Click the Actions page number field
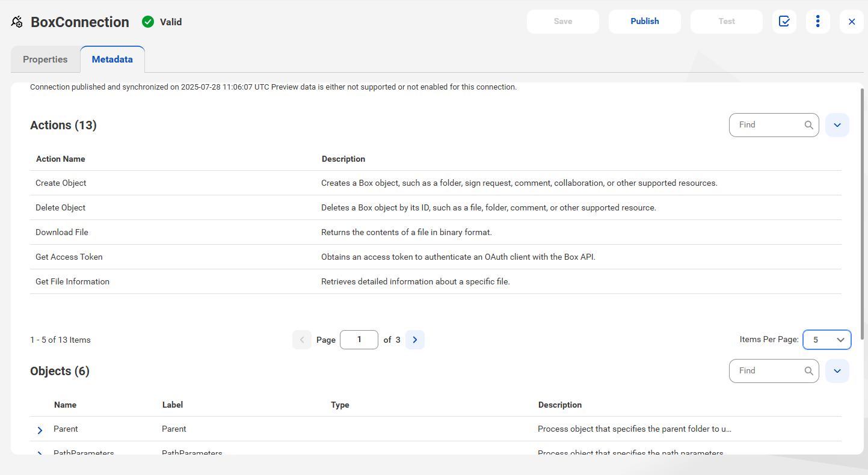Viewport: 868px width, 475px height. click(359, 340)
